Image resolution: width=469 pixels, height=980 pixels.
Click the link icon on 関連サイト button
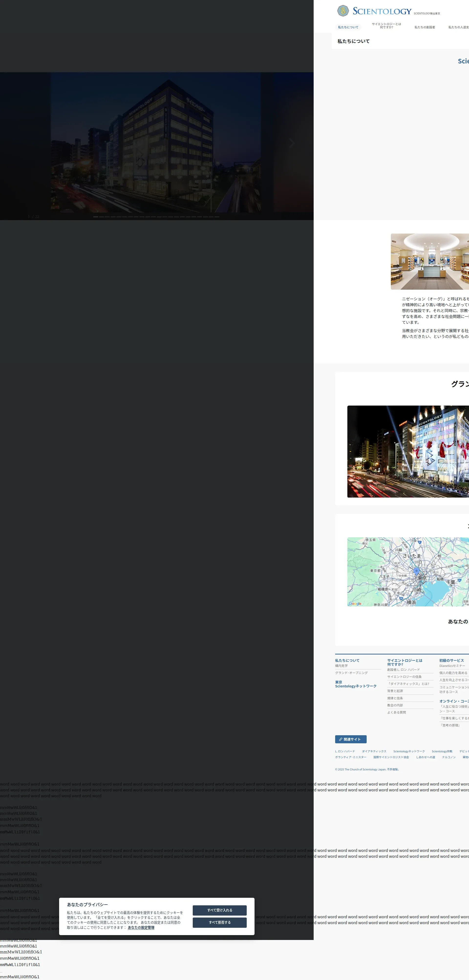tap(341, 739)
